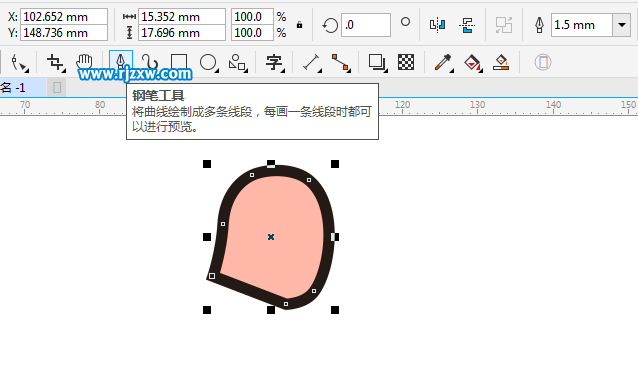Click the disabled convert icon in property bar

504,25
